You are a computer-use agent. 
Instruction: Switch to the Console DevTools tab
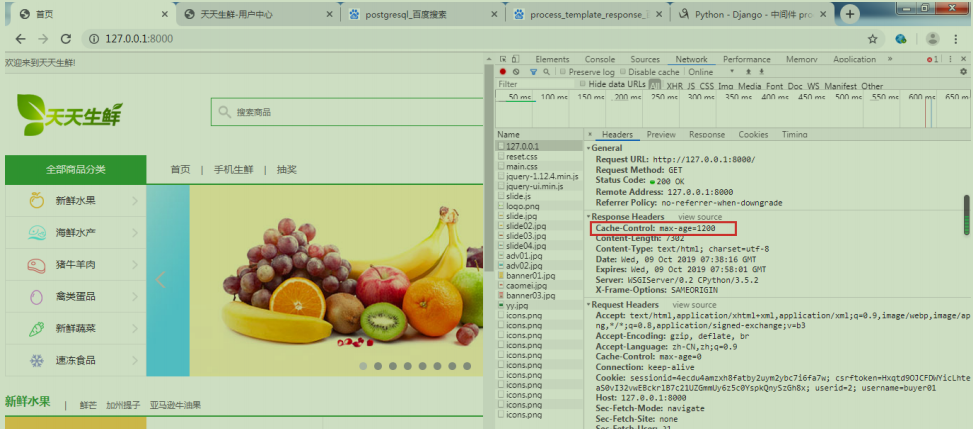click(x=600, y=59)
